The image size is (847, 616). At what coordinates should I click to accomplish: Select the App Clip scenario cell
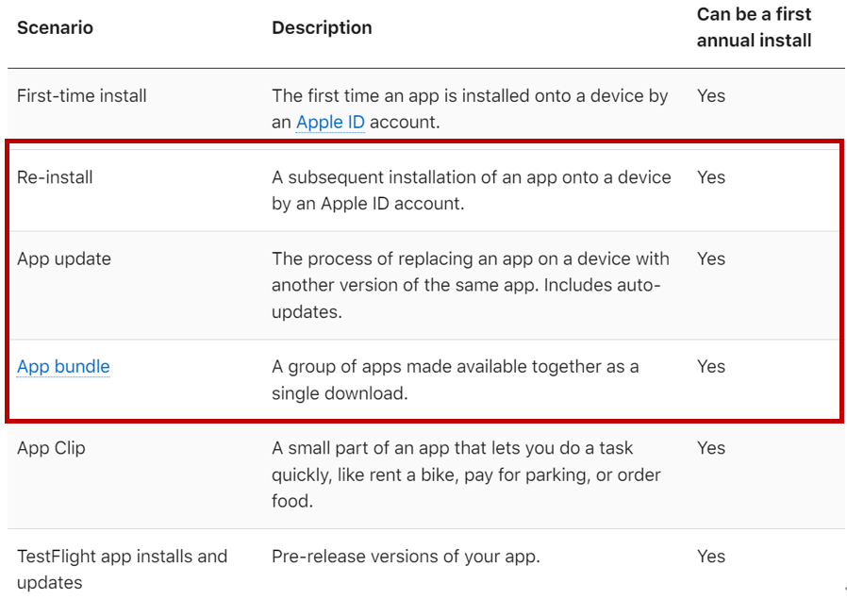pos(51,448)
